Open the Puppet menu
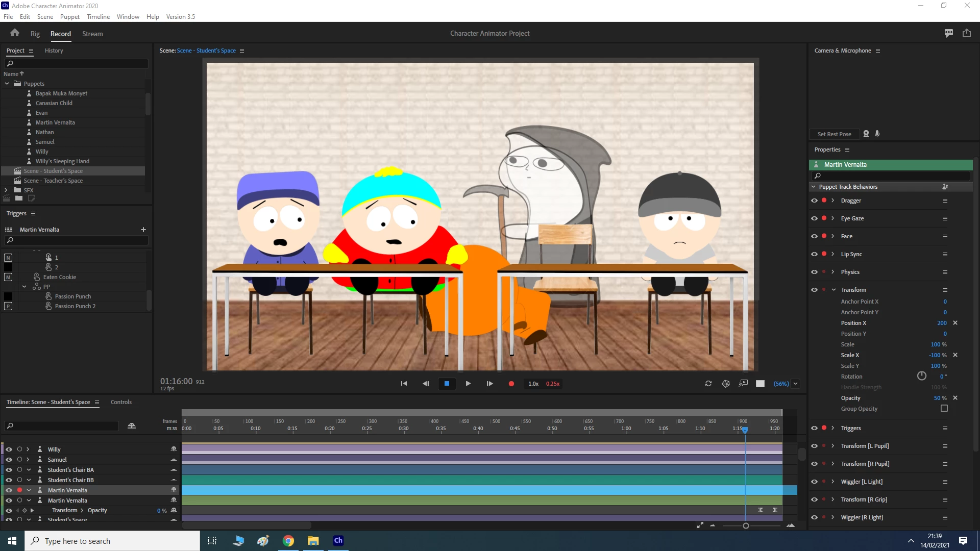 69,16
